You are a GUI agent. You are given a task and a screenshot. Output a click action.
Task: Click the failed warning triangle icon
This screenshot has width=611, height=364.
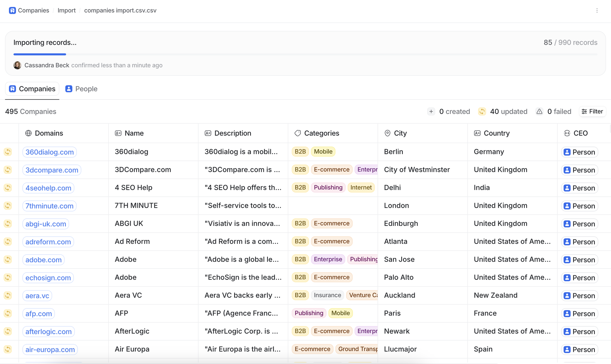pos(539,112)
